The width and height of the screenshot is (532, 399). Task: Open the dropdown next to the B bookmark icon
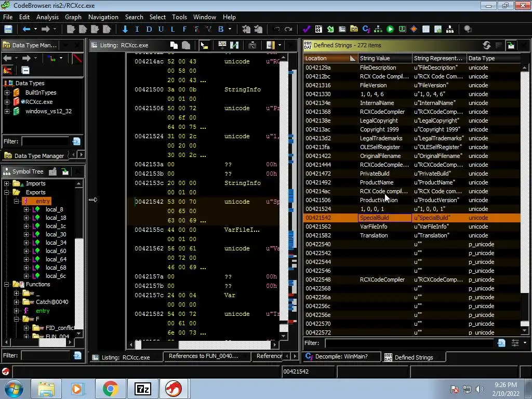230,29
